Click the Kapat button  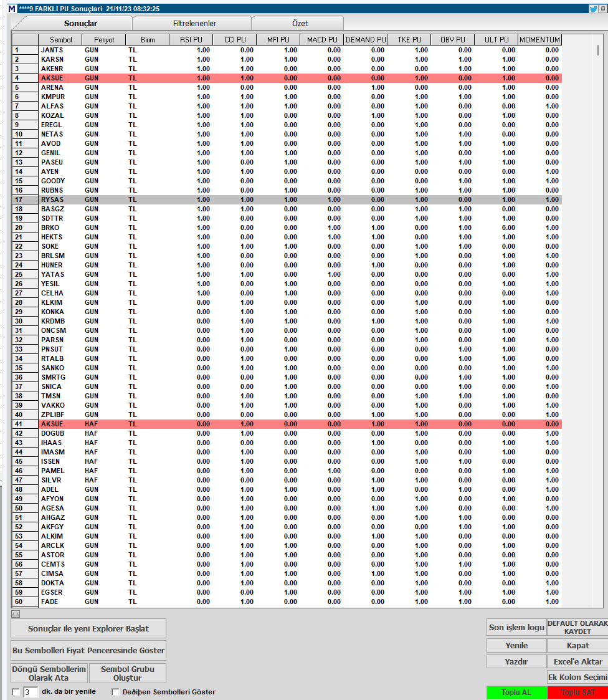click(577, 646)
